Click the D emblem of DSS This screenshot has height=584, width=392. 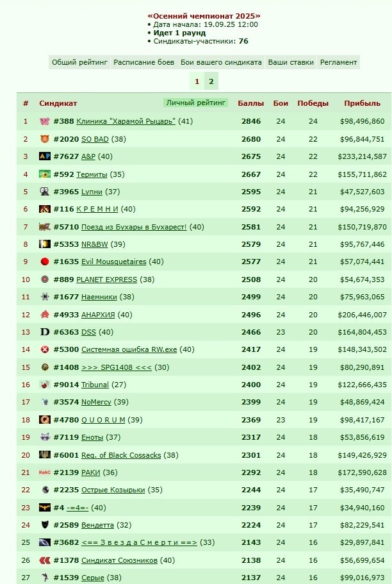pyautogui.click(x=45, y=332)
